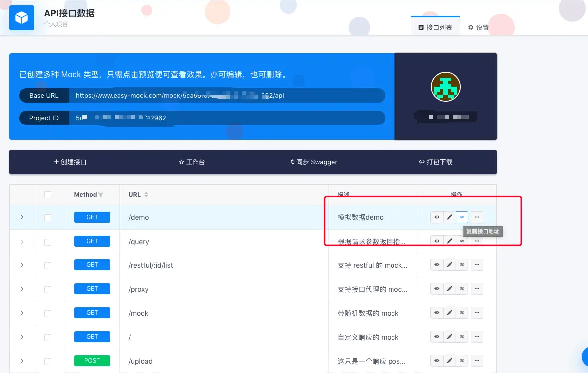
Task: Expand the /upload row details
Action: coord(22,361)
